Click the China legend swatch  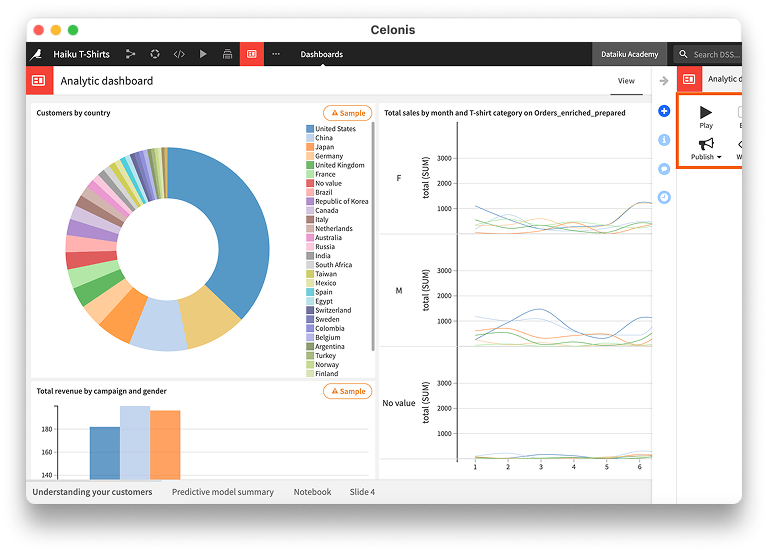pyautogui.click(x=310, y=138)
